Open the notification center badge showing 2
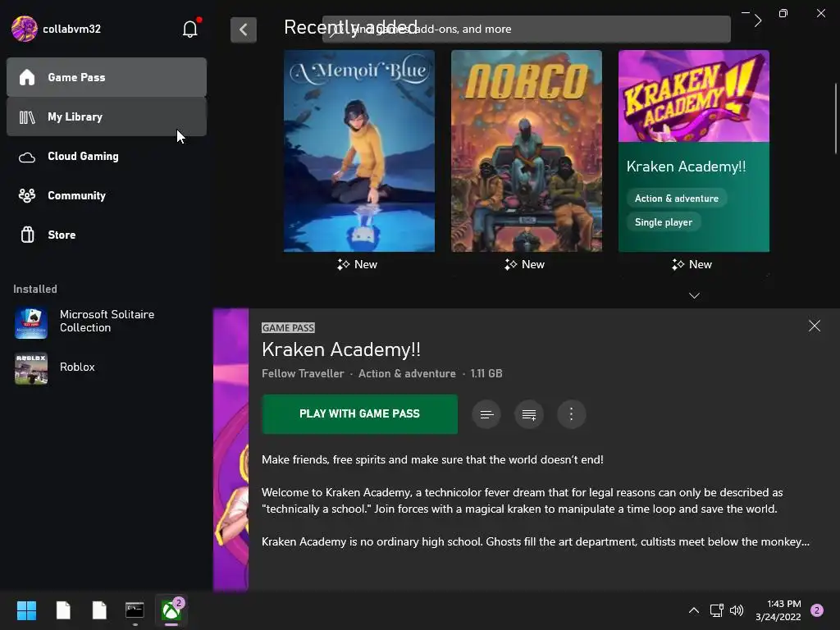 coord(817,610)
